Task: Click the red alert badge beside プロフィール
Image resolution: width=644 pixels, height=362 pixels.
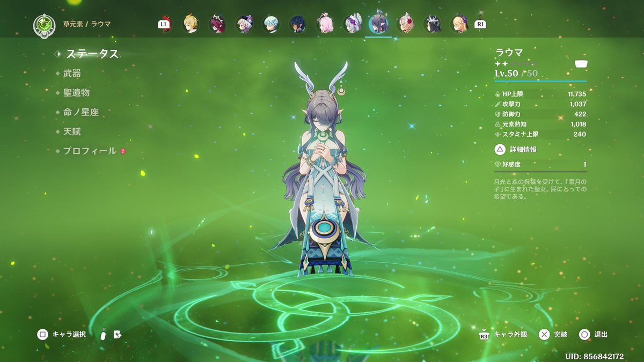Action: [123, 151]
